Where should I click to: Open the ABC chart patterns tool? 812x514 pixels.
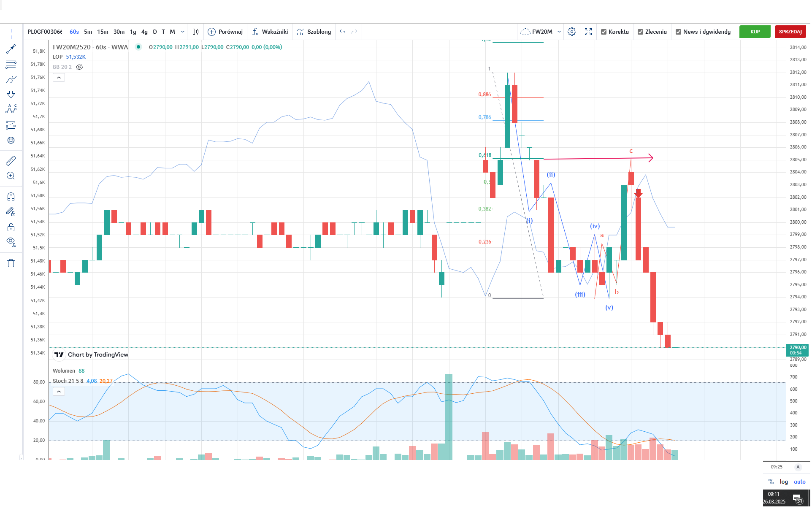[11, 109]
